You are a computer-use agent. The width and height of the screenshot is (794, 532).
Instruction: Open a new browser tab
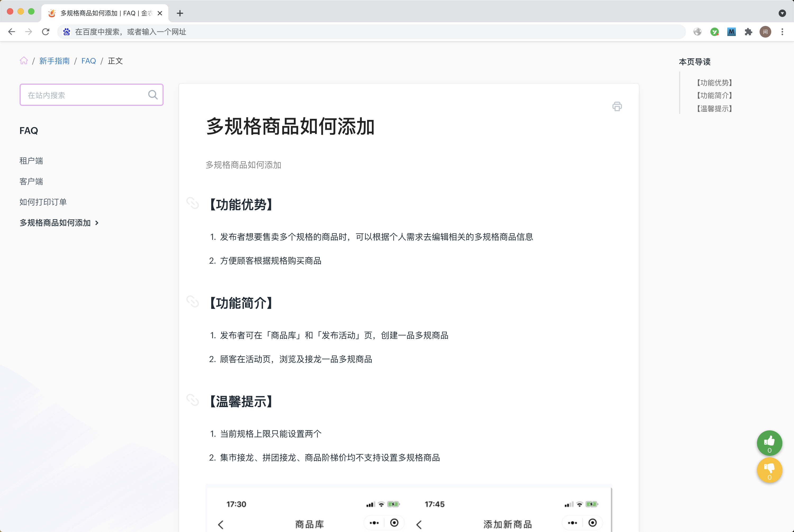(x=180, y=13)
